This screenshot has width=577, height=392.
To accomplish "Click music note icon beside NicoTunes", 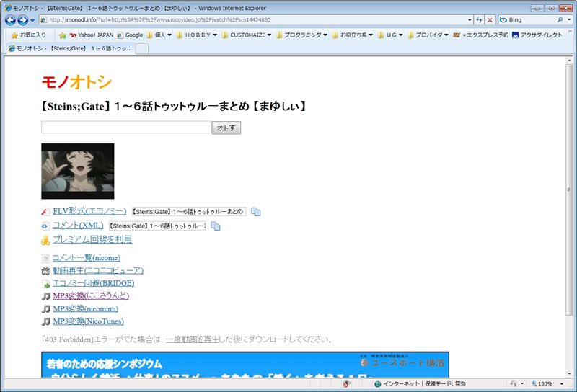I will pyautogui.click(x=45, y=322).
